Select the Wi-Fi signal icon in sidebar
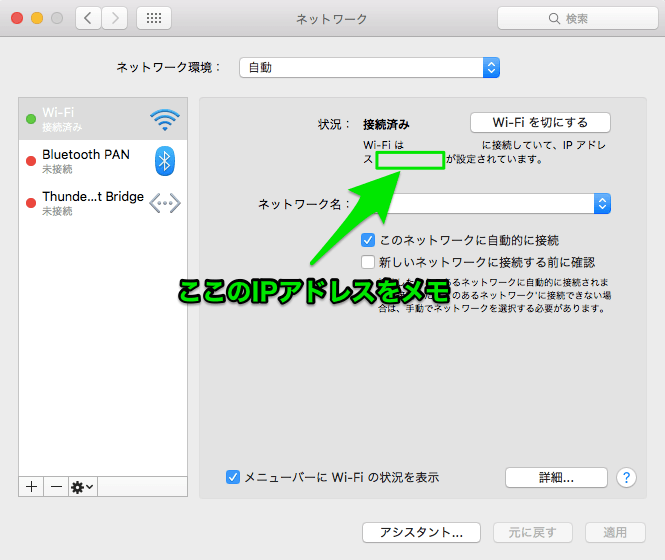This screenshot has height=560, width=665. 165,119
